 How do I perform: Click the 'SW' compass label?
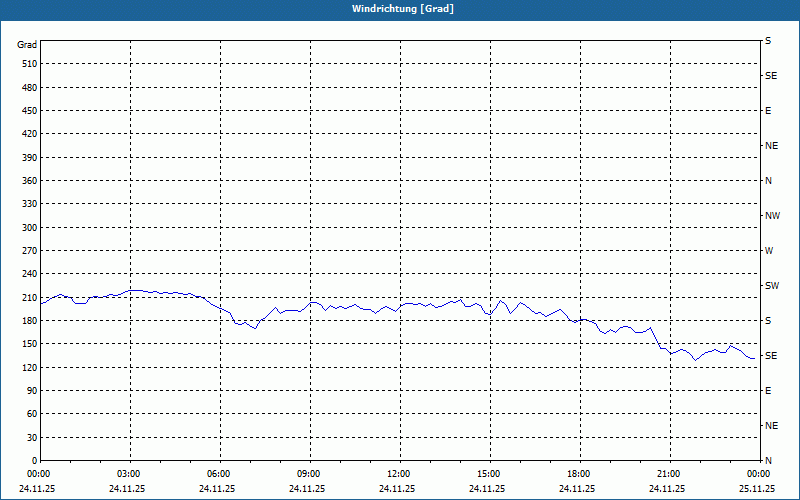point(772,286)
